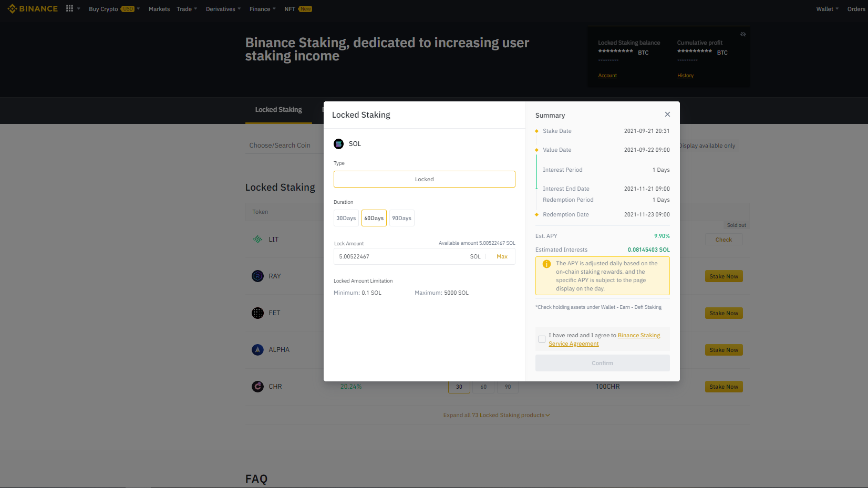Open Account link
868x488 pixels.
pyautogui.click(x=607, y=76)
